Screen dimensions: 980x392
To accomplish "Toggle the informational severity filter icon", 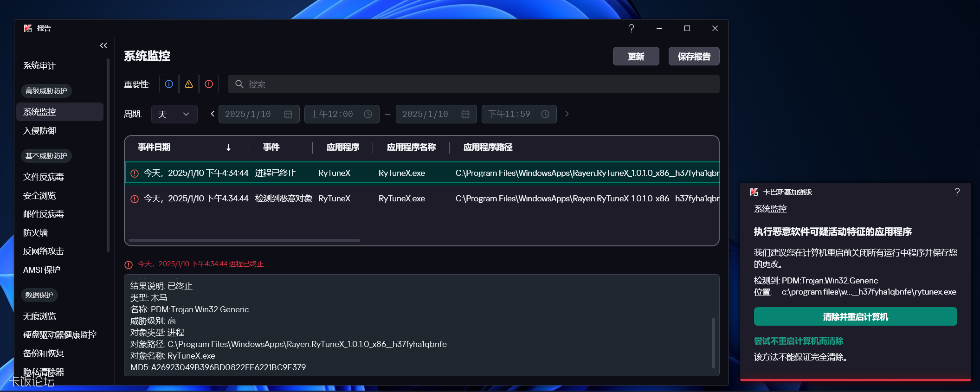I will pyautogui.click(x=169, y=84).
